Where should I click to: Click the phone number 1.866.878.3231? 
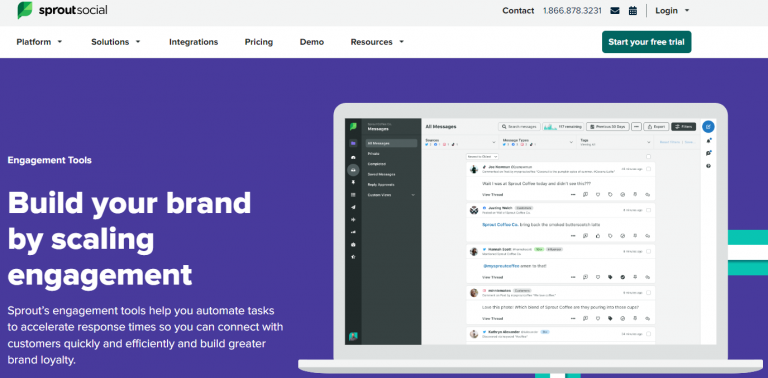tap(572, 11)
